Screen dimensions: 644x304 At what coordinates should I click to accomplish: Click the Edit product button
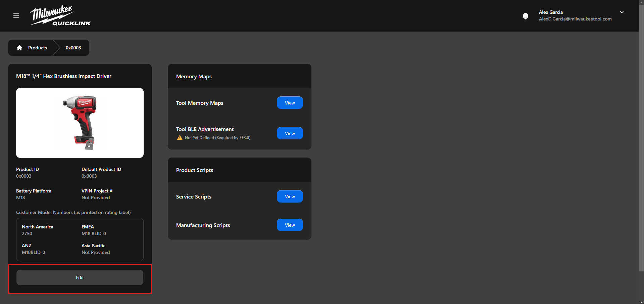(x=80, y=277)
